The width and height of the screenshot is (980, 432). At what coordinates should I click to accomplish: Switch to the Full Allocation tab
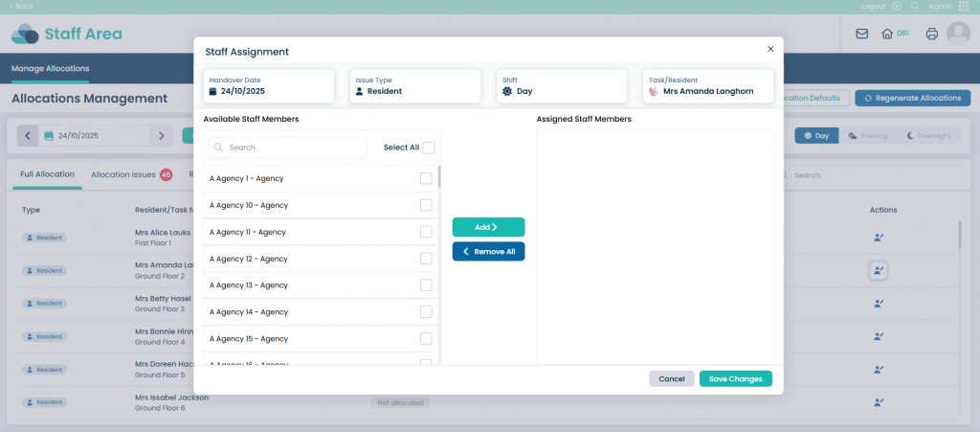pos(48,174)
